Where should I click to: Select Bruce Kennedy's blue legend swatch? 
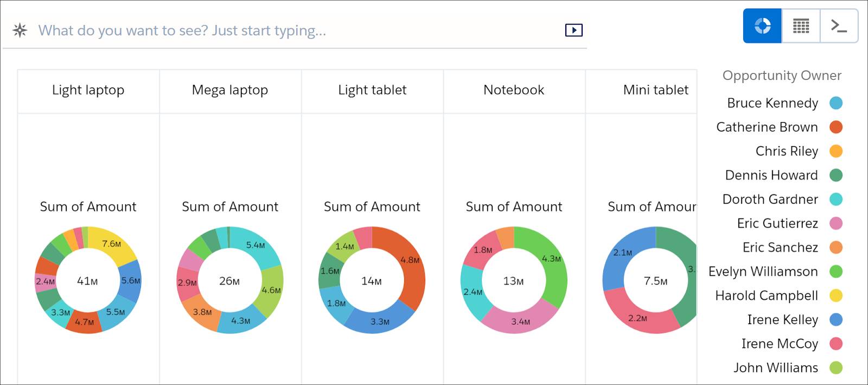(x=836, y=103)
